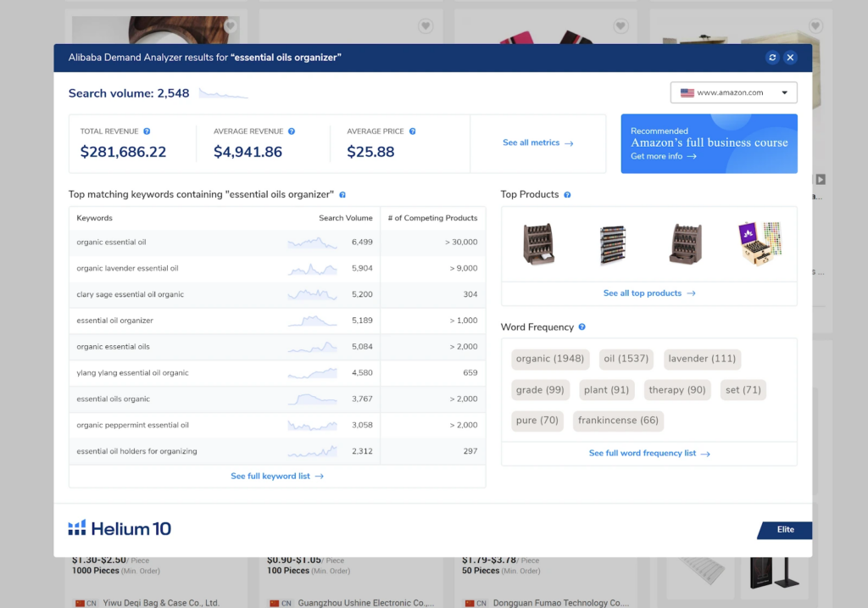View all top products
Screen dimensions: 868x608
(648, 293)
